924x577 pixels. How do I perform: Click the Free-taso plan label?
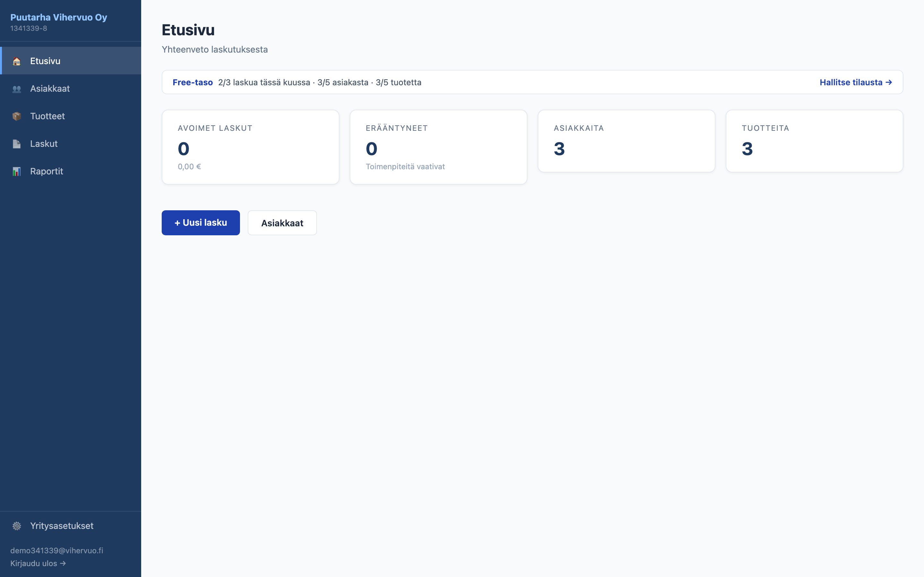193,82
